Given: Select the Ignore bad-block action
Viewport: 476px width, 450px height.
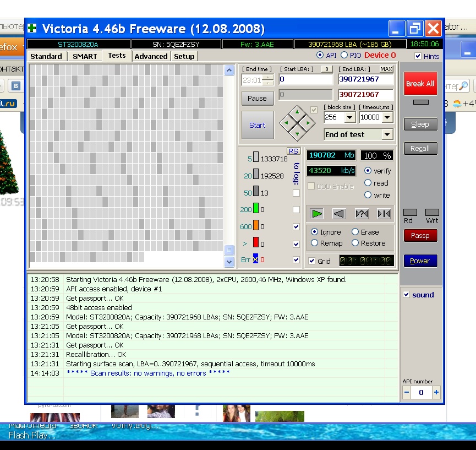Looking at the screenshot, I should [x=315, y=232].
